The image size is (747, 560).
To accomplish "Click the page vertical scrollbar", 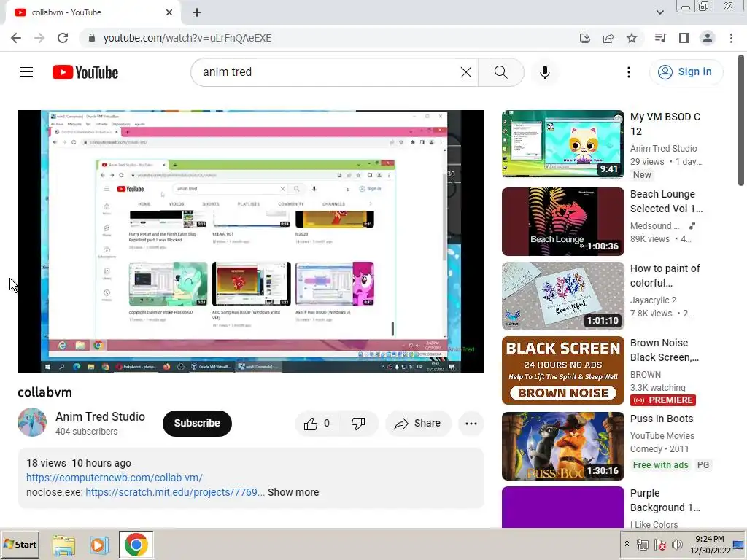I will click(741, 120).
